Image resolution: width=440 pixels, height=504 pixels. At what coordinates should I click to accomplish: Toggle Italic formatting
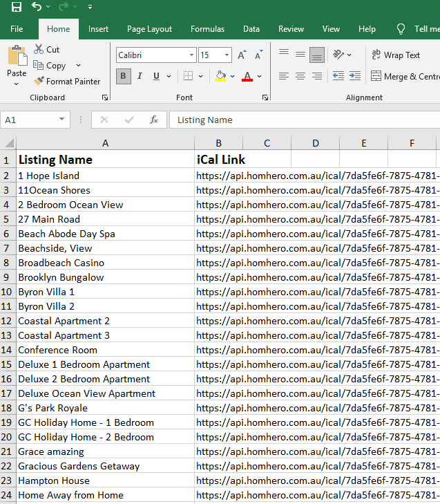(x=140, y=76)
